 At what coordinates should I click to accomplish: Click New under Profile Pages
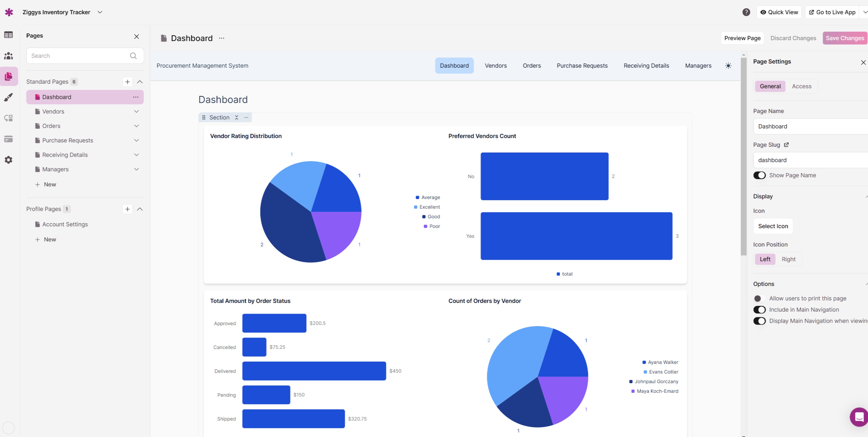pyautogui.click(x=46, y=240)
